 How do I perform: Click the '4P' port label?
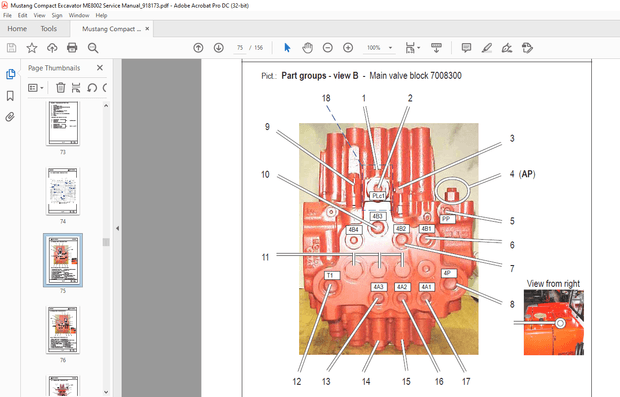coord(448,273)
